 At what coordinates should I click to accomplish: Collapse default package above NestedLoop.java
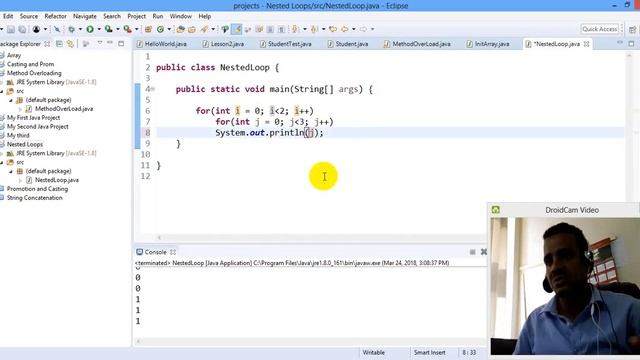click(x=11, y=171)
